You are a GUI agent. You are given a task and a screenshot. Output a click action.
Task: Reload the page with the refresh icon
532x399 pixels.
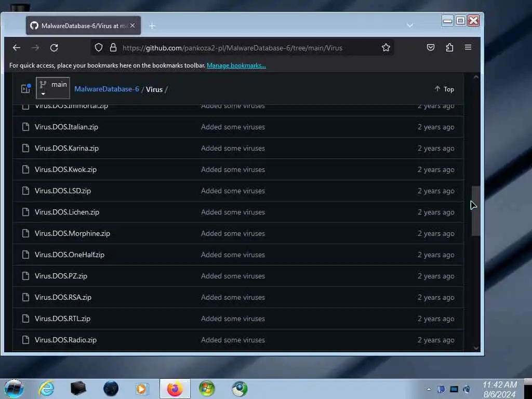click(x=54, y=48)
